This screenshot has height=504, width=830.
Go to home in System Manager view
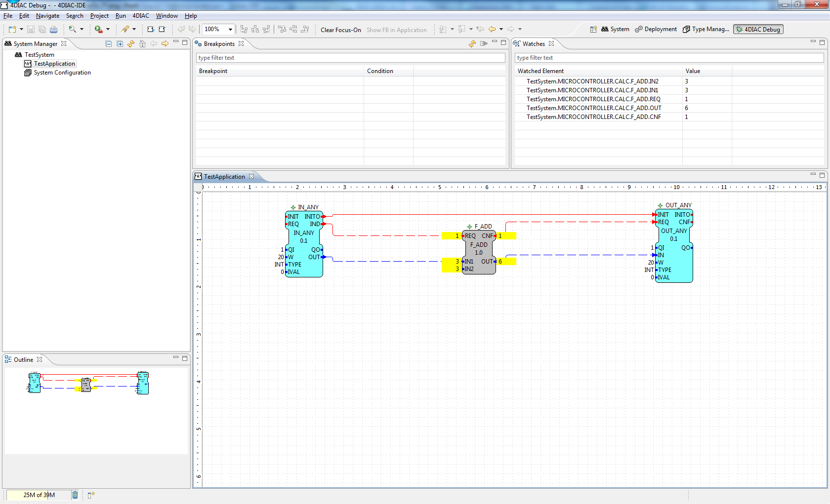[142, 43]
